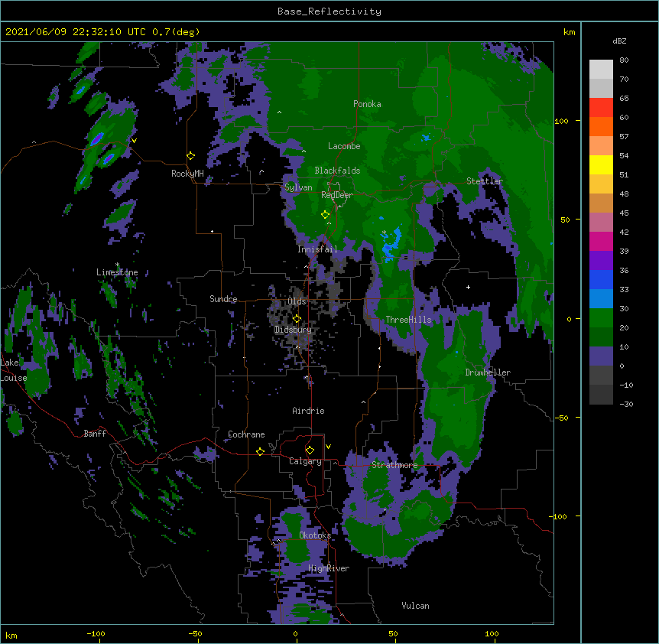Viewport: 659px width, 644px height.
Task: Click the yellow diamond marker above RockyMH
Action: tap(190, 156)
